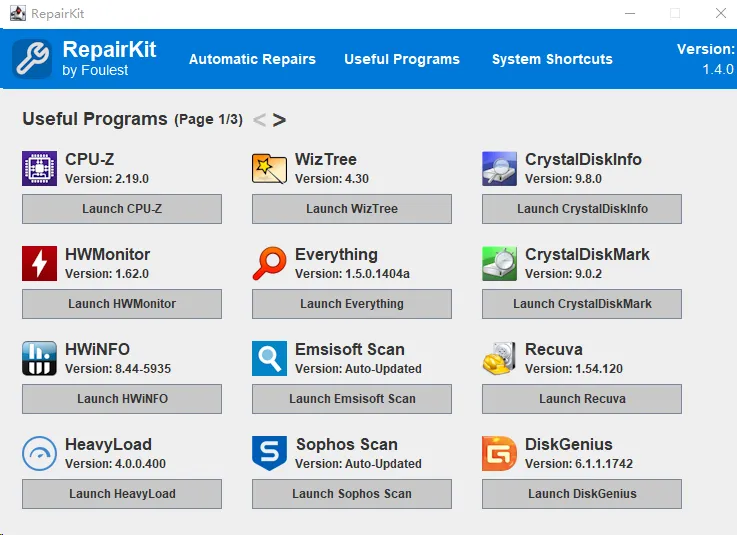Click the Recuva hard hat drive icon

(x=499, y=358)
